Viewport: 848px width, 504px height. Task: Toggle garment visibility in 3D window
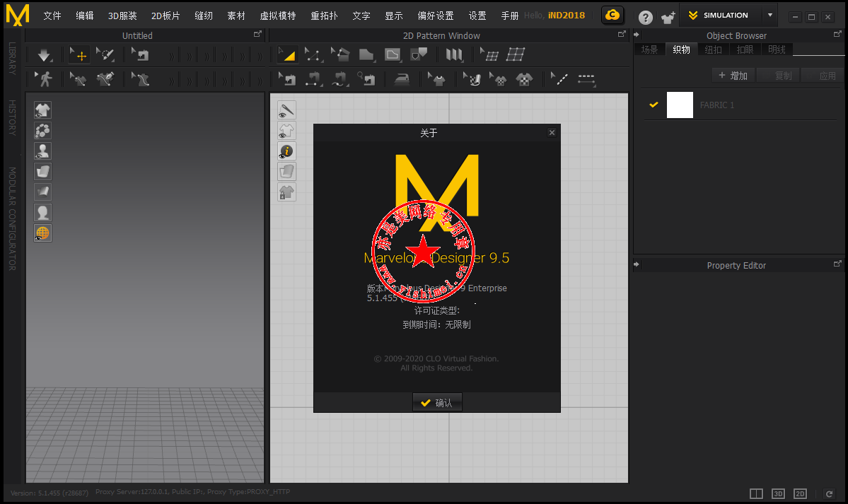tap(42, 110)
